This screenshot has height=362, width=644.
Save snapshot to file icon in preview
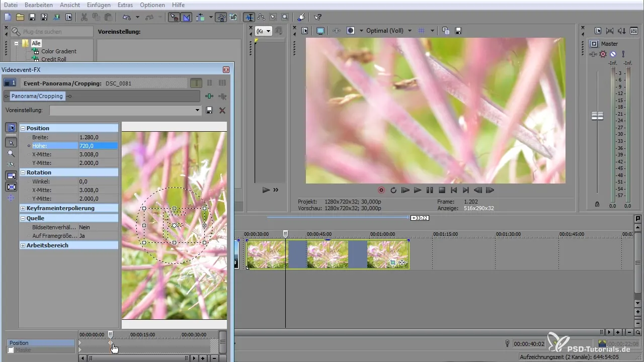[458, 31]
